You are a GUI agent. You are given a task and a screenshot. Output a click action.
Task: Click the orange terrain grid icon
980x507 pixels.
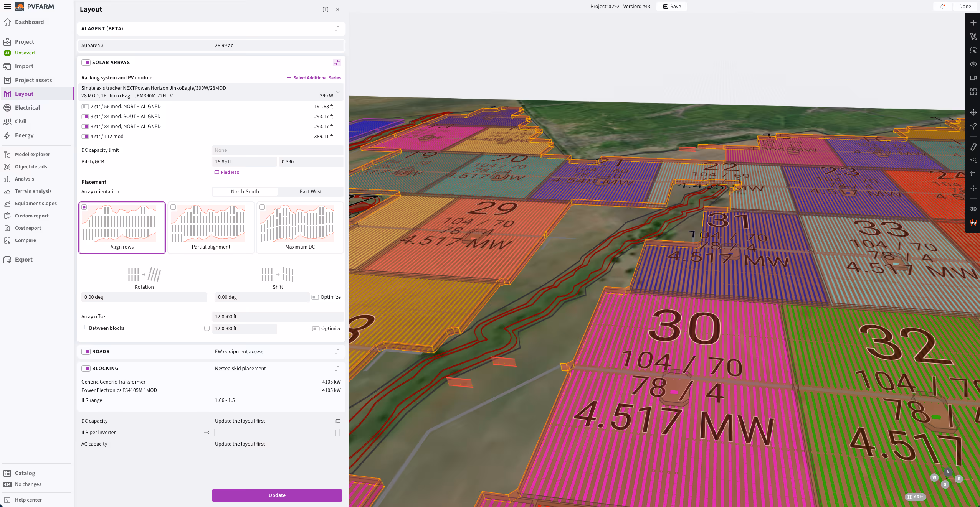tap(973, 223)
